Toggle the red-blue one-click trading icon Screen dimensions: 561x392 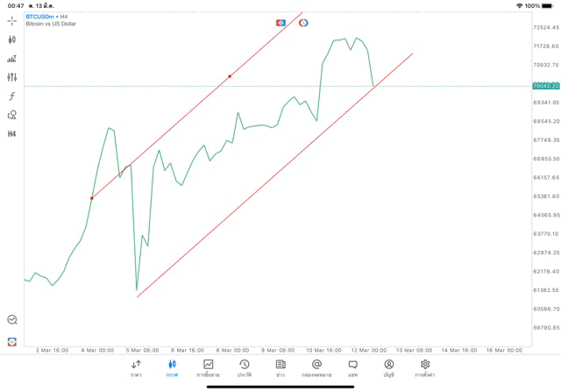tap(281, 23)
